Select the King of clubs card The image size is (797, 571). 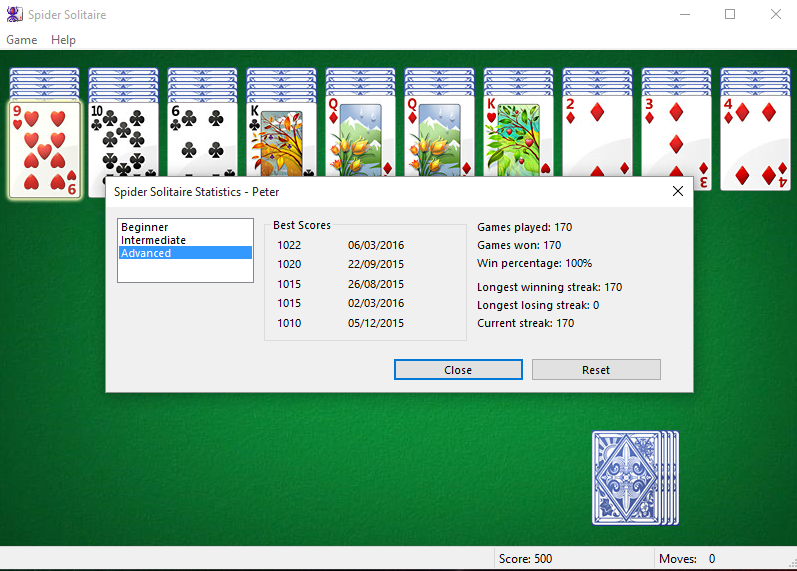click(281, 140)
